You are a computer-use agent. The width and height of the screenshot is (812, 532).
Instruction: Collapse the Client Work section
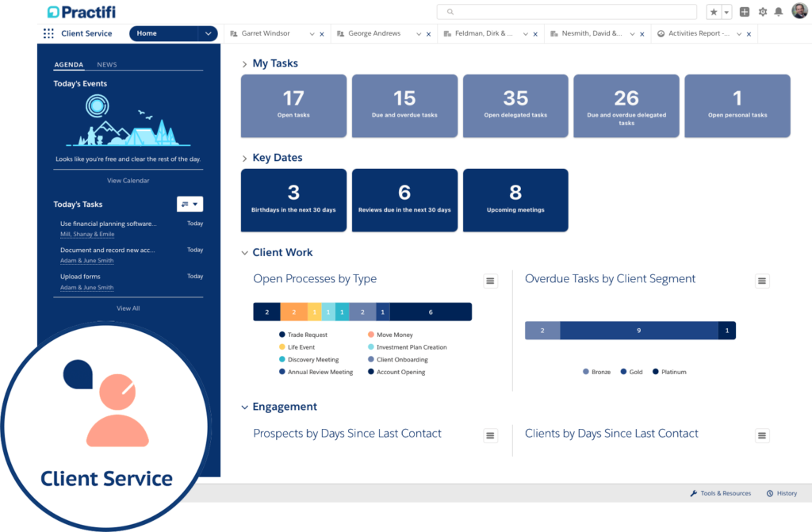coord(244,252)
